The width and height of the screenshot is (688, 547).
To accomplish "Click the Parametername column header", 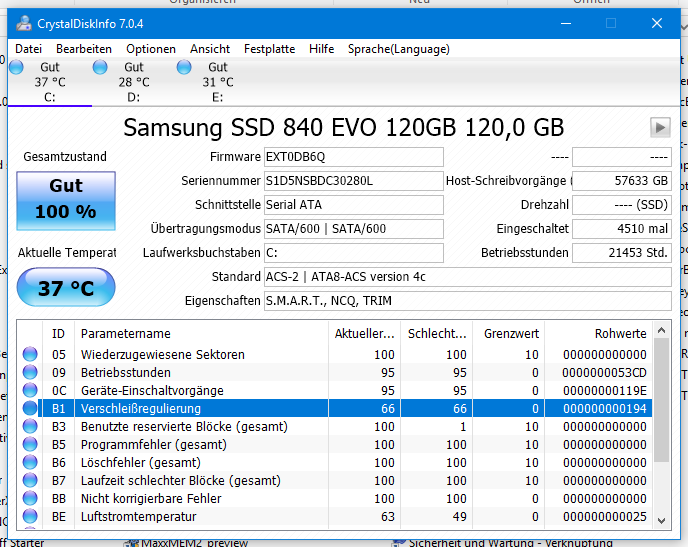I will (201, 333).
